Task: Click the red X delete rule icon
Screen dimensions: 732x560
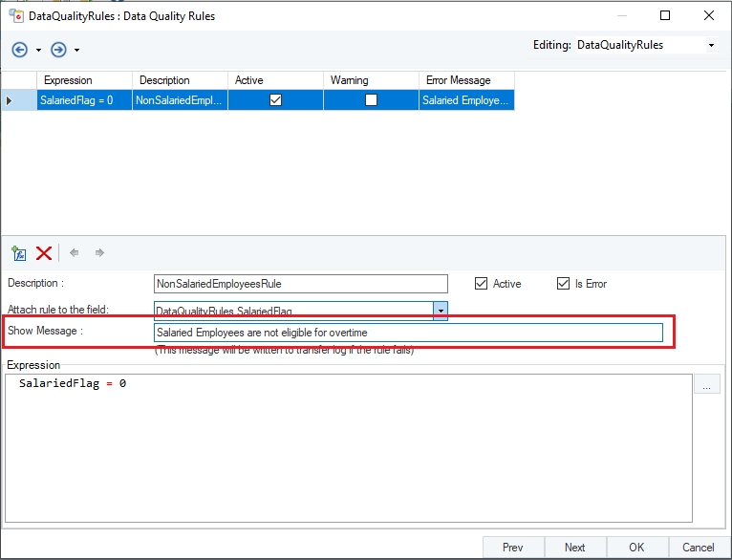Action: click(x=44, y=253)
